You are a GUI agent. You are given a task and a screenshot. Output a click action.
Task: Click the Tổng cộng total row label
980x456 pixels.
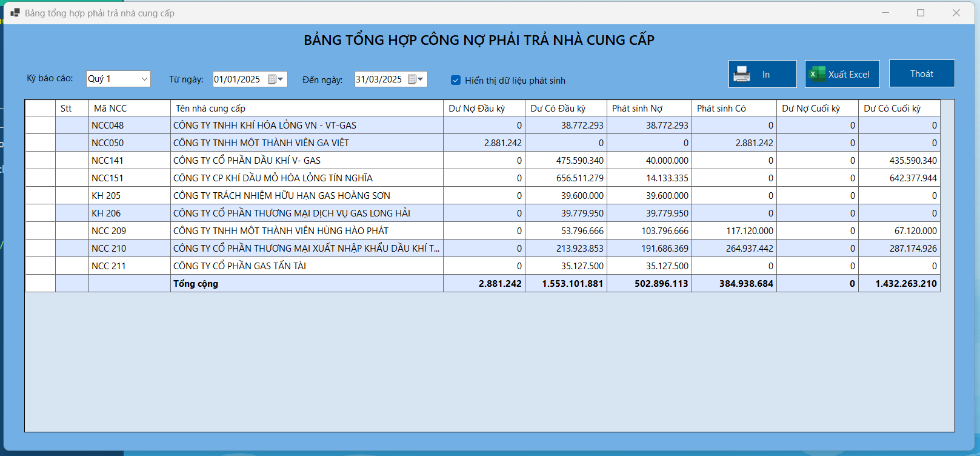[x=196, y=284]
